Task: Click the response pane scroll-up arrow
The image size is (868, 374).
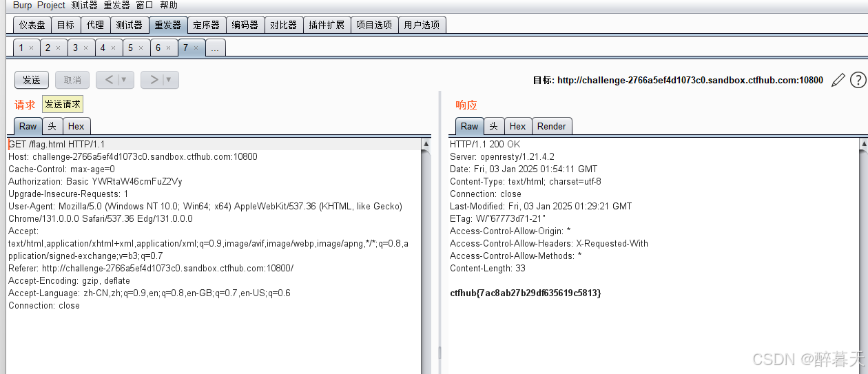Action: (863, 145)
